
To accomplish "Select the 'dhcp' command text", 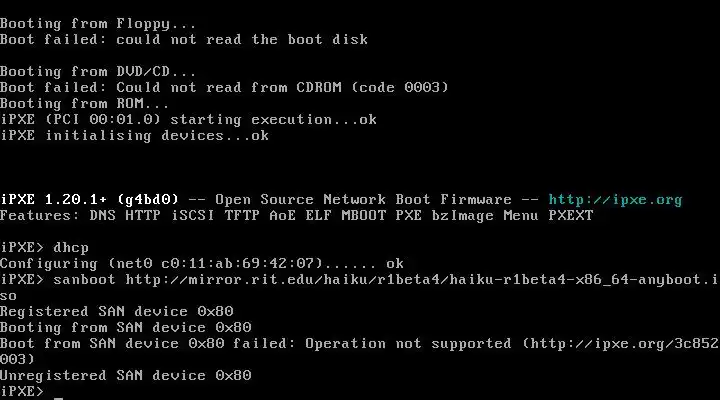I will [71, 248].
